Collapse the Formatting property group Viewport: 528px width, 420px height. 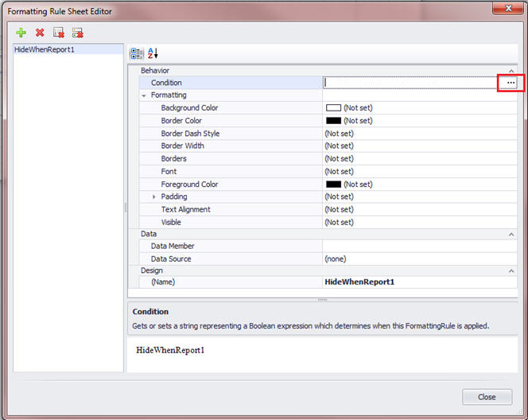point(144,95)
